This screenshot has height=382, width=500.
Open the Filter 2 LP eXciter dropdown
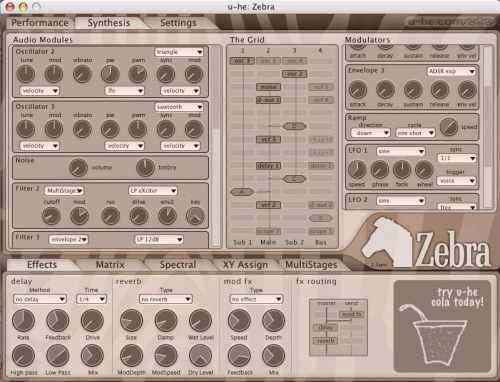coord(153,191)
